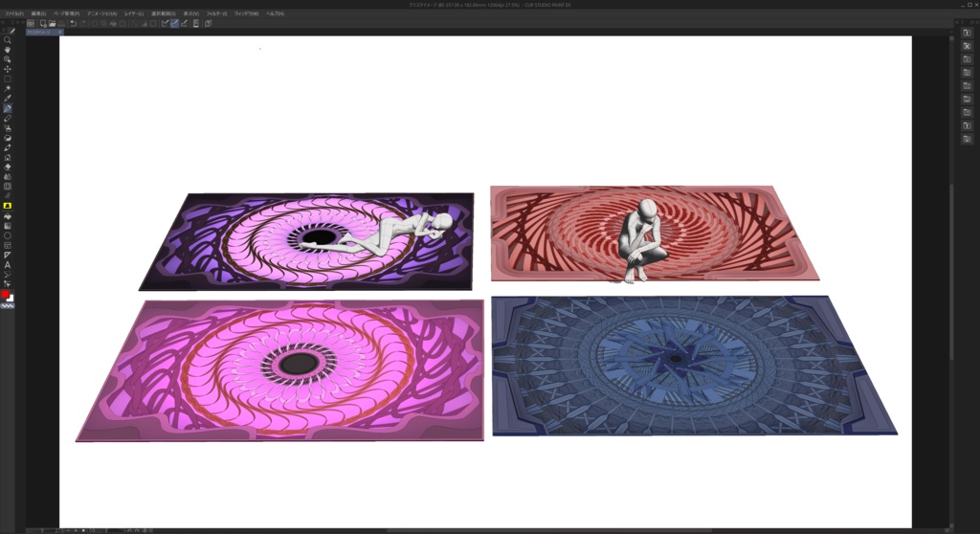The image size is (980, 534).
Task: Pick the red main color swatch
Action: coord(5,294)
